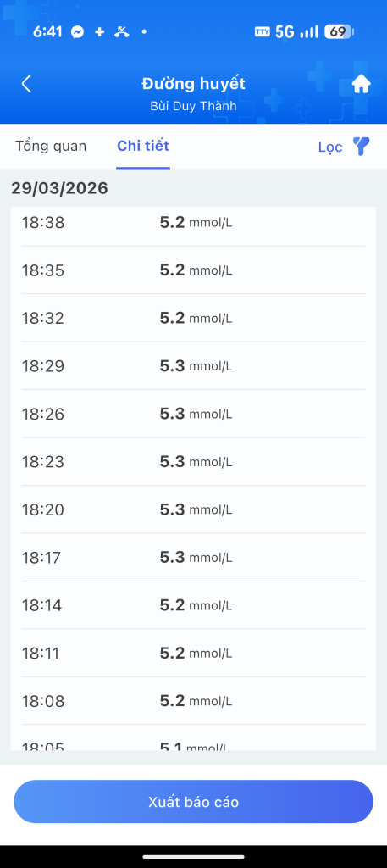Open the 18:29 reading of 5.3 mmol/L
This screenshot has width=387, height=868.
click(193, 366)
